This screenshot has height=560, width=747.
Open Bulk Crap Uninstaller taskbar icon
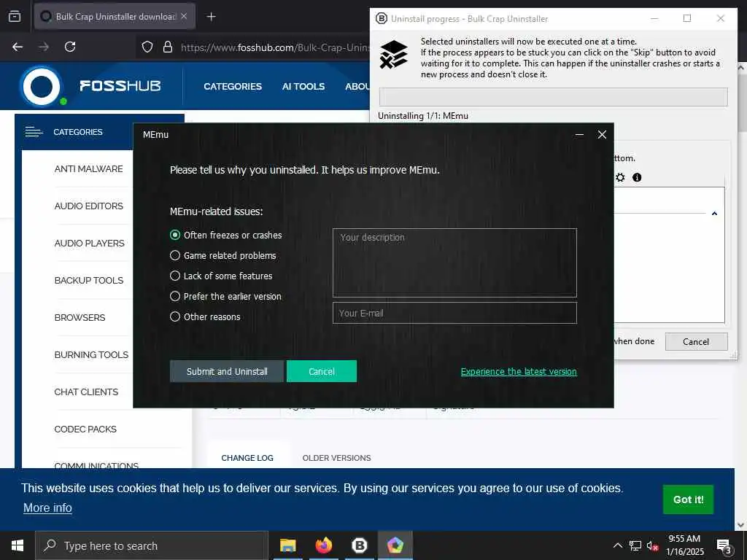359,545
